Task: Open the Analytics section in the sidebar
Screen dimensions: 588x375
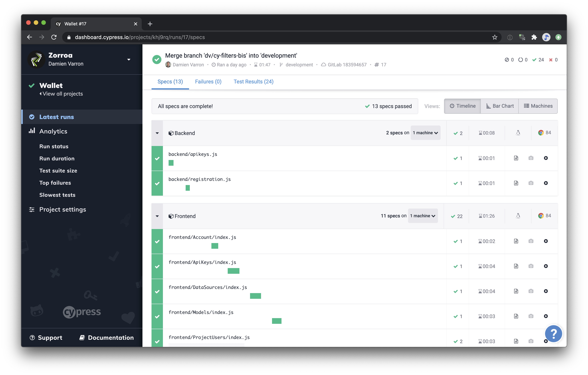Action: tap(53, 131)
